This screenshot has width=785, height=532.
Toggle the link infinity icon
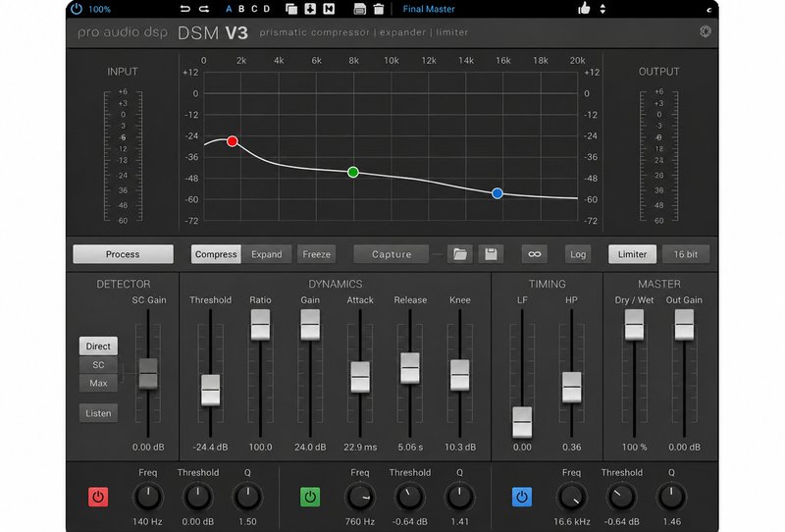pyautogui.click(x=534, y=254)
